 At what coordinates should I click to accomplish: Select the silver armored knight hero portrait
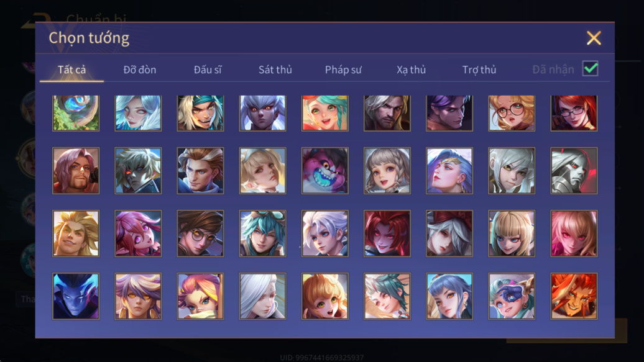point(574,171)
